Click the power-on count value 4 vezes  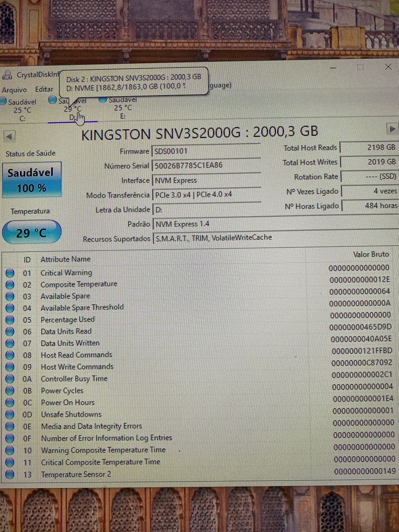(369, 191)
